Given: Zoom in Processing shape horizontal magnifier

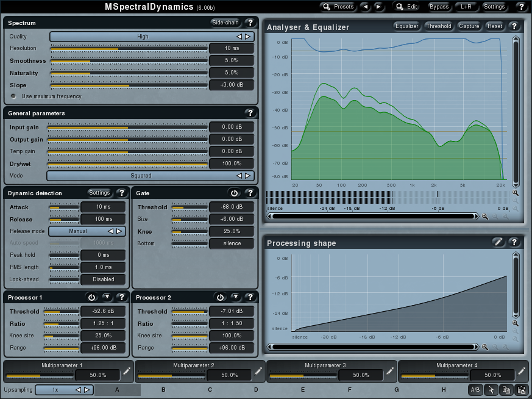Looking at the screenshot, I should coord(485,347).
